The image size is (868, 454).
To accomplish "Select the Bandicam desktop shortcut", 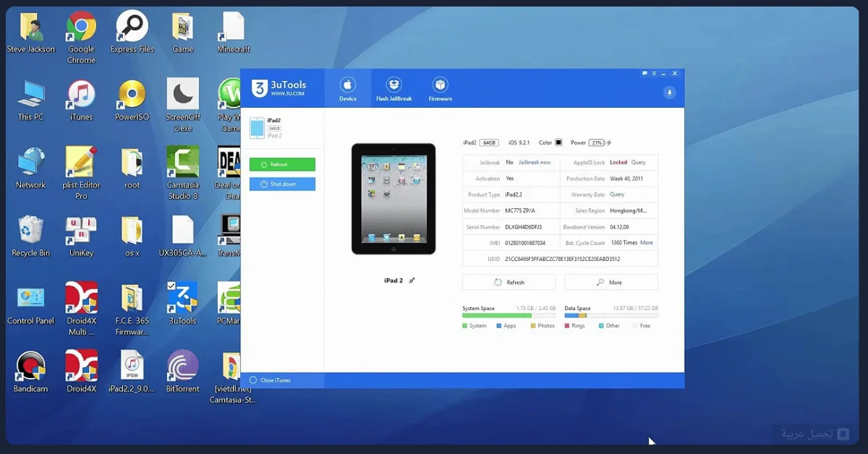I will (30, 372).
